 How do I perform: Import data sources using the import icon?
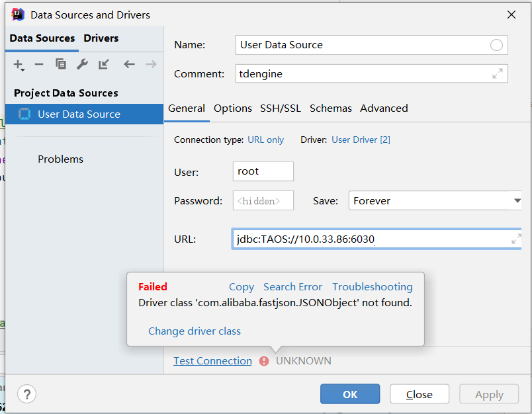pos(103,65)
